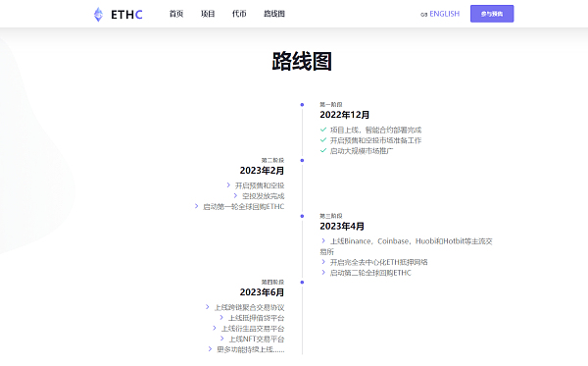Open the 首页 nav item
This screenshot has width=588, height=366.
pos(175,14)
